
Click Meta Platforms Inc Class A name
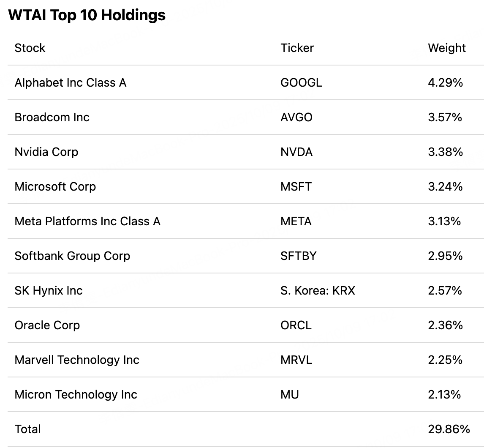(x=87, y=221)
